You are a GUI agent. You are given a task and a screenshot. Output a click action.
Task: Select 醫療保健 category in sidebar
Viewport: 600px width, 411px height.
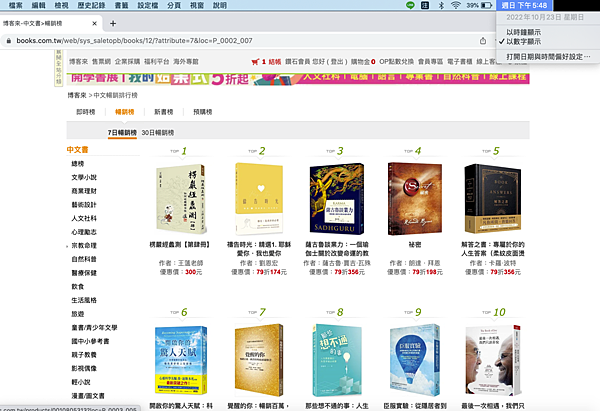click(84, 273)
